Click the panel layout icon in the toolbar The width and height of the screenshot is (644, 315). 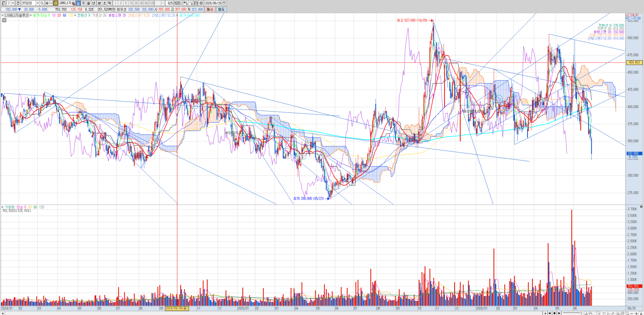(x=3, y=3)
